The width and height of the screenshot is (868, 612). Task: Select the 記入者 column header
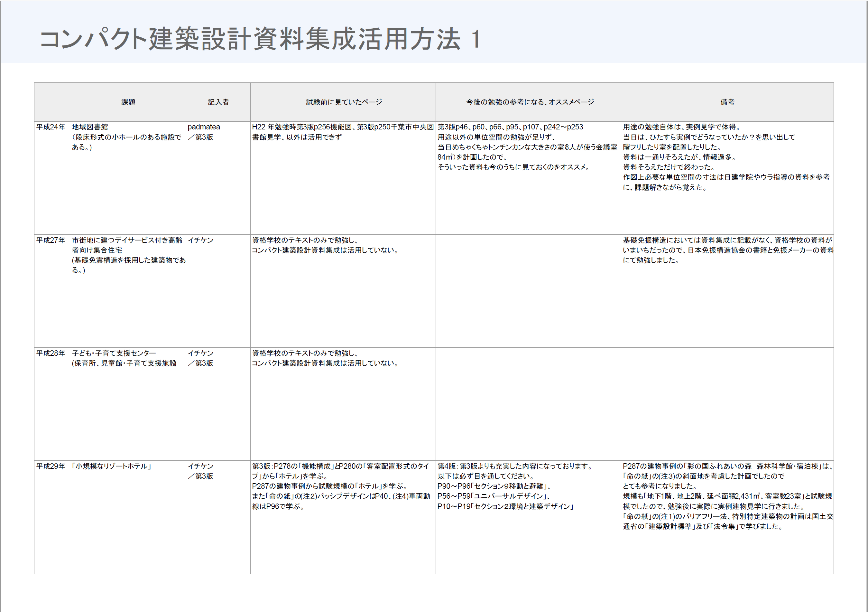pyautogui.click(x=218, y=102)
